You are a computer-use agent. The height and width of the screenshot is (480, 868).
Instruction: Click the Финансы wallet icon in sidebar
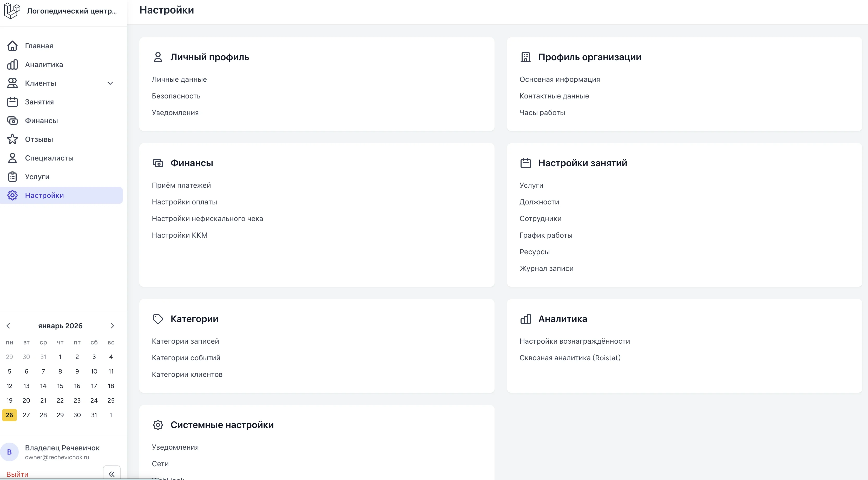(12, 121)
